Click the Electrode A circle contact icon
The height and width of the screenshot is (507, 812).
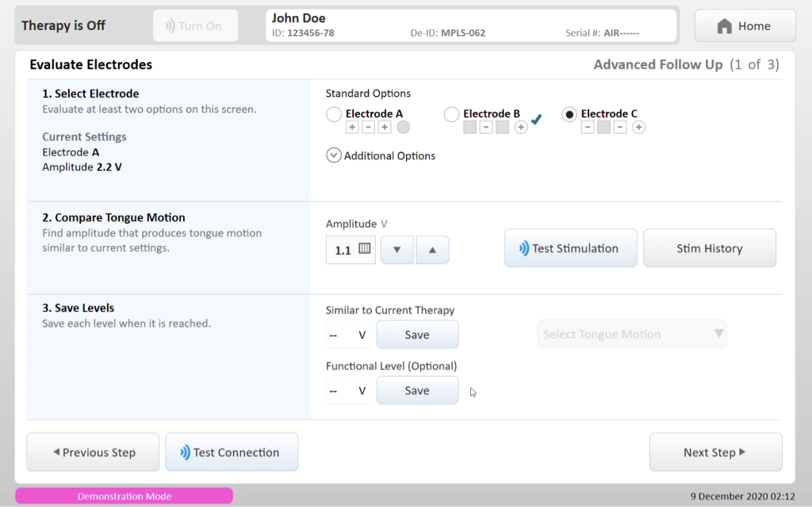coord(404,127)
